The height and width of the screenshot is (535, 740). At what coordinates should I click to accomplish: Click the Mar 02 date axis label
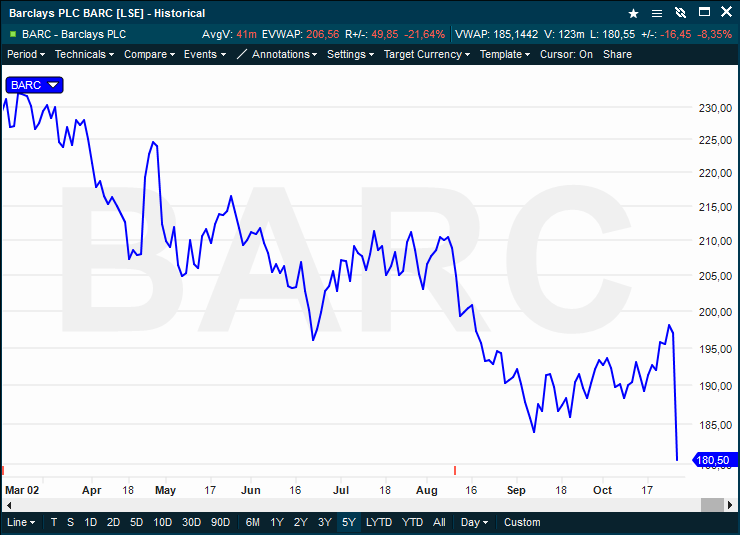tap(22, 490)
